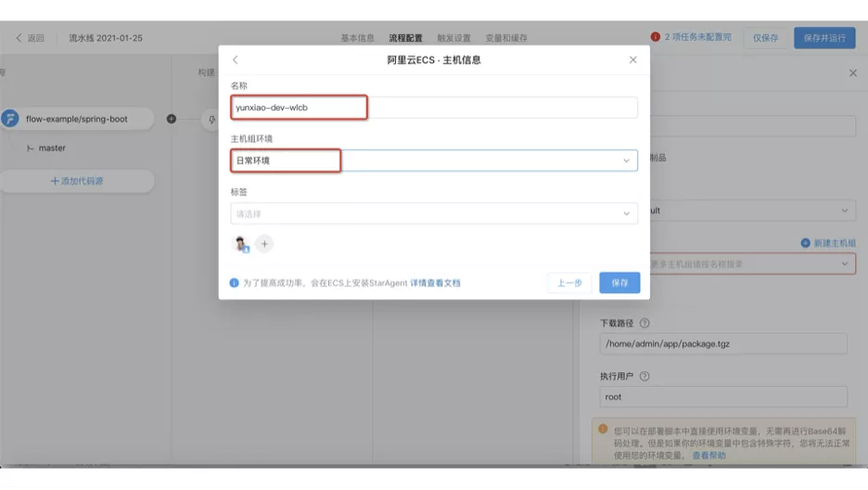Click the back arrow in the ECS dialog header

pos(236,60)
